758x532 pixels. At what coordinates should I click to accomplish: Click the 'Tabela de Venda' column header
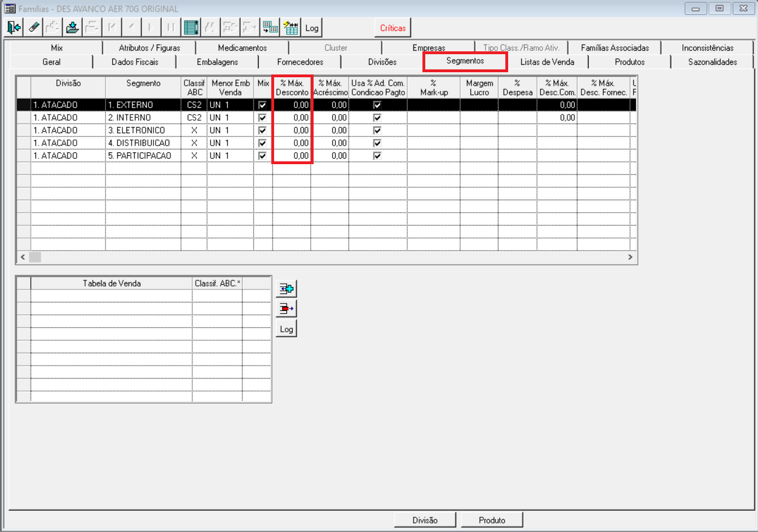[x=112, y=283]
